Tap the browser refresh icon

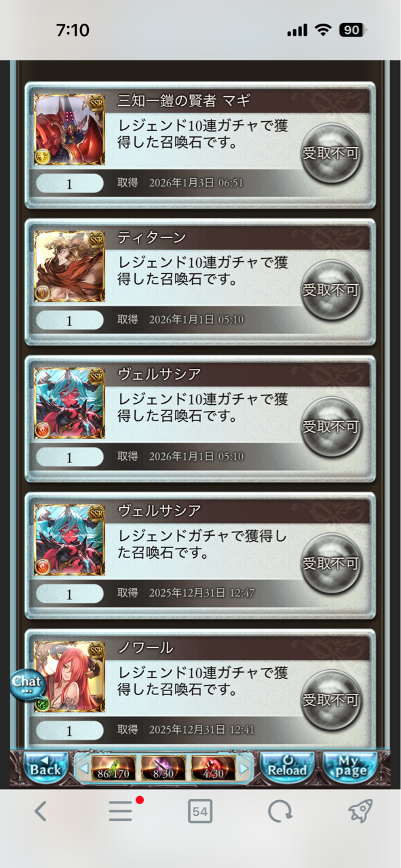click(280, 811)
